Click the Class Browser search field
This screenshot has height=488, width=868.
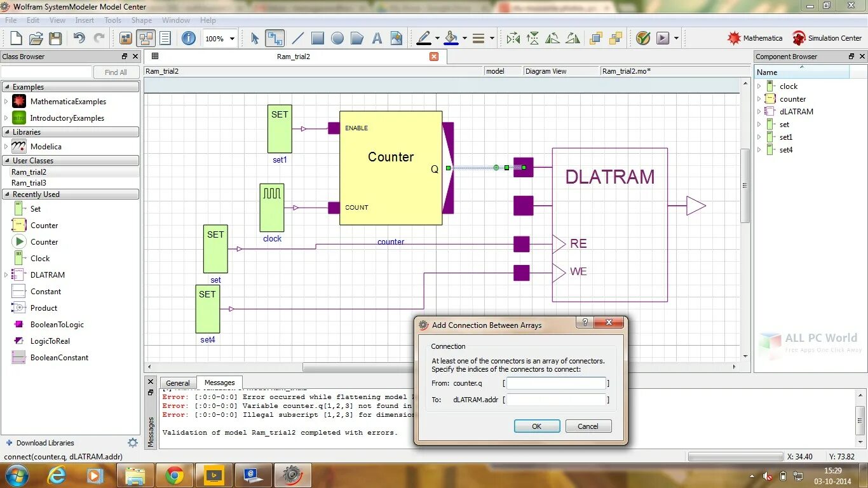pyautogui.click(x=47, y=72)
